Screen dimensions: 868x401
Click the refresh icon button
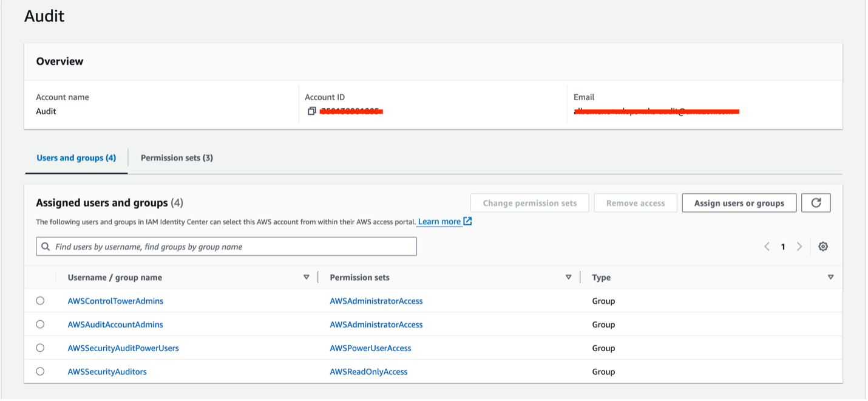click(x=816, y=203)
